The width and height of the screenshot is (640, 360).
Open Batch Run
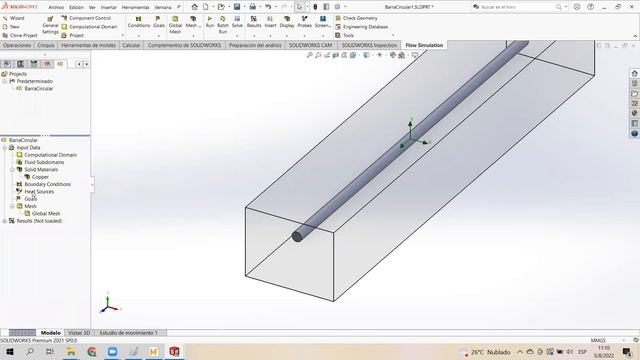click(x=223, y=25)
